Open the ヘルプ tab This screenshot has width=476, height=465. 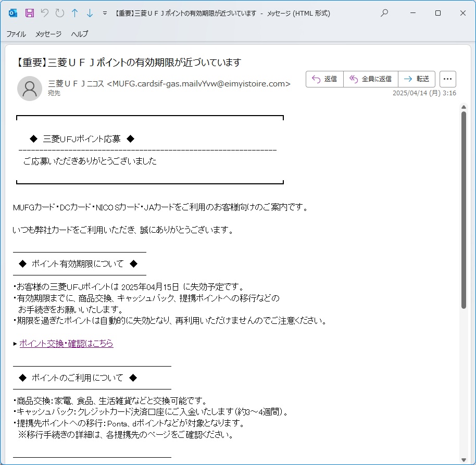(80, 34)
